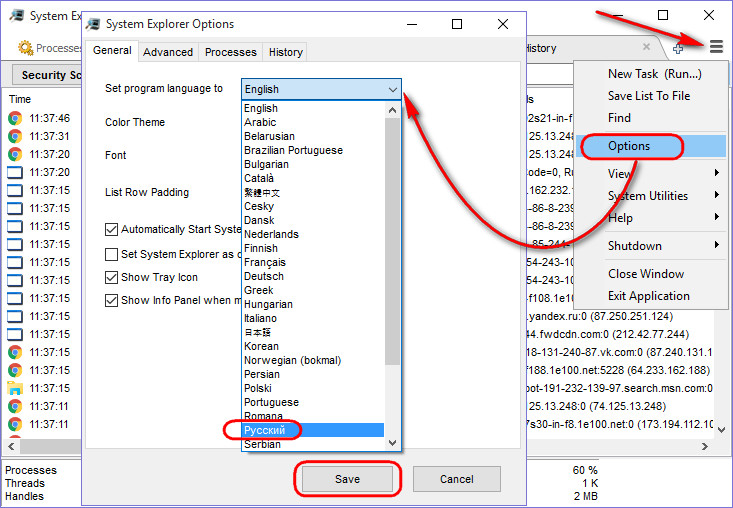The image size is (733, 508).
Task: Click the add new tab plus icon
Action: [678, 48]
